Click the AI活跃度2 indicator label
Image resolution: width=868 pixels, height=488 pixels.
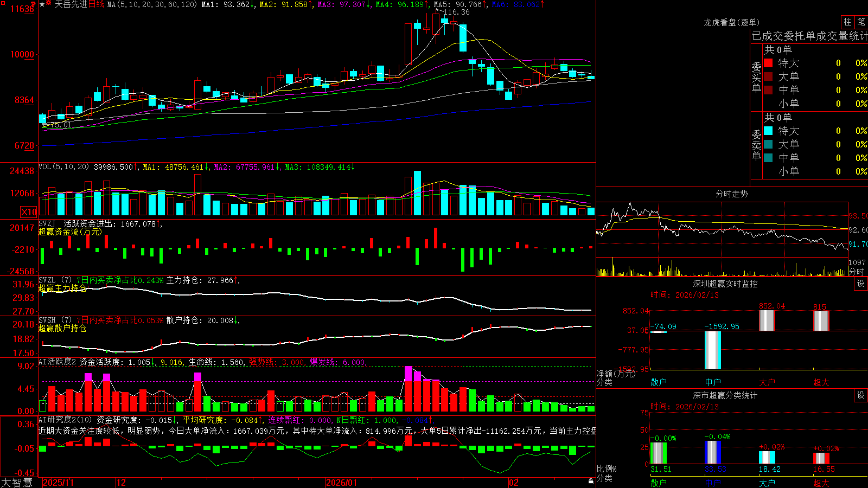point(58,362)
